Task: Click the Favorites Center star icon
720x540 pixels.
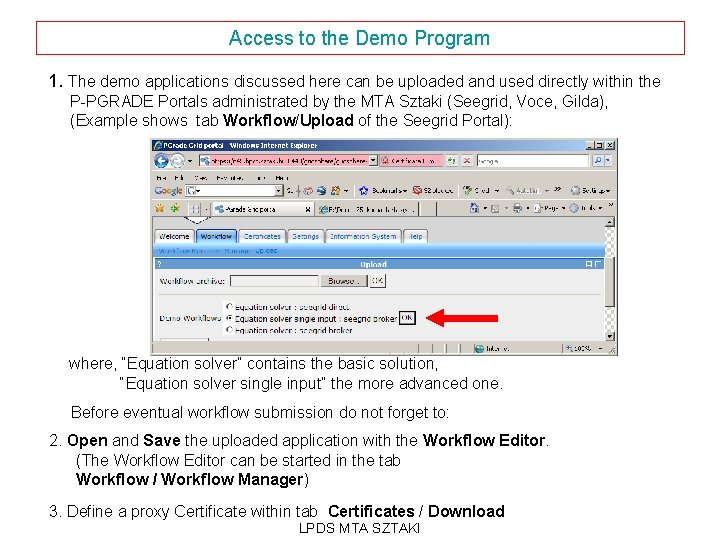Action: pos(160,208)
